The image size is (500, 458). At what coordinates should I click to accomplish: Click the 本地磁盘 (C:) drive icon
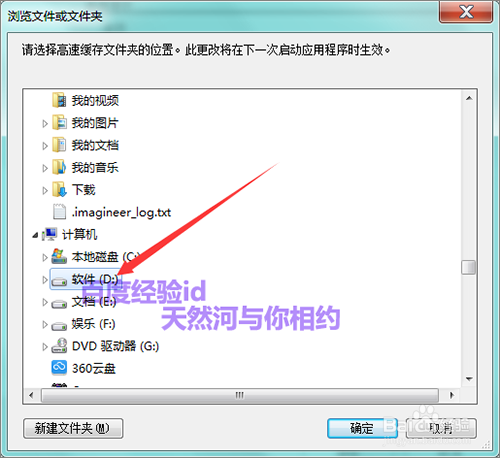(59, 256)
